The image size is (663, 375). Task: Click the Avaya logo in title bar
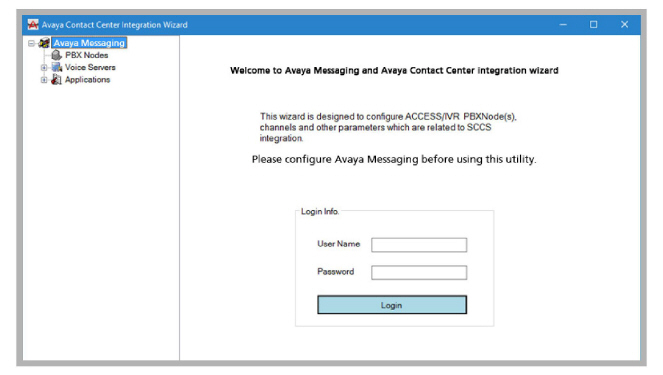coord(33,25)
